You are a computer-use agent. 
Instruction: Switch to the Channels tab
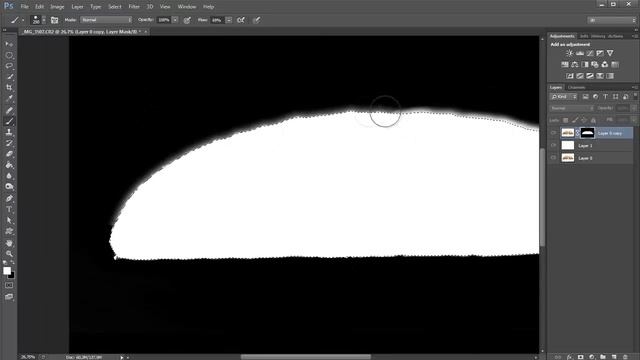coord(576,87)
